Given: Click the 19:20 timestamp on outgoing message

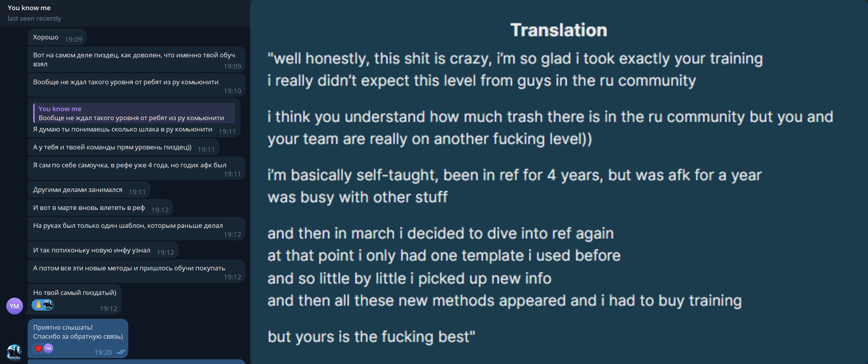Looking at the screenshot, I should [x=103, y=352].
